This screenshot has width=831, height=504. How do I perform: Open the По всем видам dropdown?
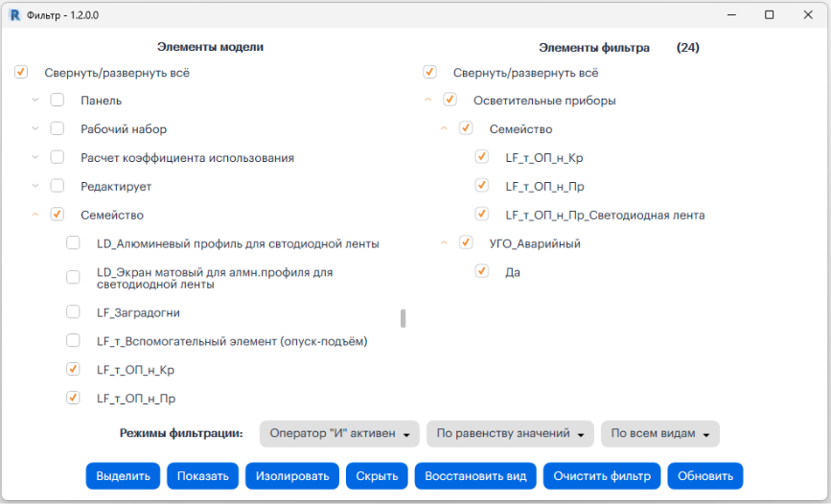point(659,434)
